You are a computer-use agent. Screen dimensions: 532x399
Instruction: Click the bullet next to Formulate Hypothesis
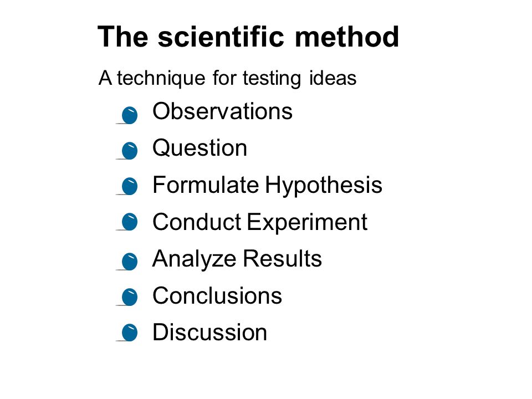click(129, 186)
